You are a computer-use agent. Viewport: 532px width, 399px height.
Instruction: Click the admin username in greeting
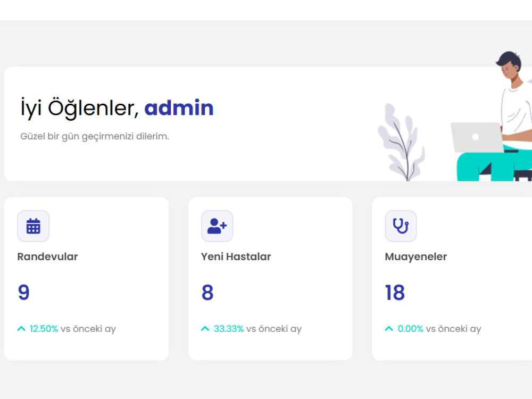(x=179, y=108)
